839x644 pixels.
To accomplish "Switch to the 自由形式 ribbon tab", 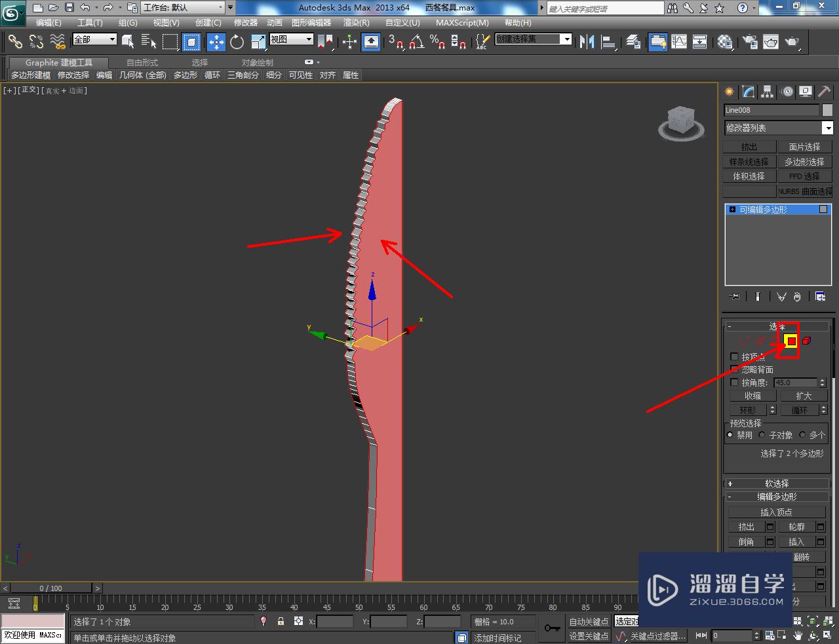I will click(x=142, y=63).
